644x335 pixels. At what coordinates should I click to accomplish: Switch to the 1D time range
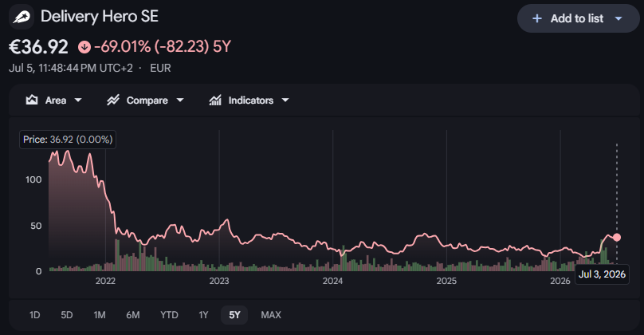click(34, 315)
